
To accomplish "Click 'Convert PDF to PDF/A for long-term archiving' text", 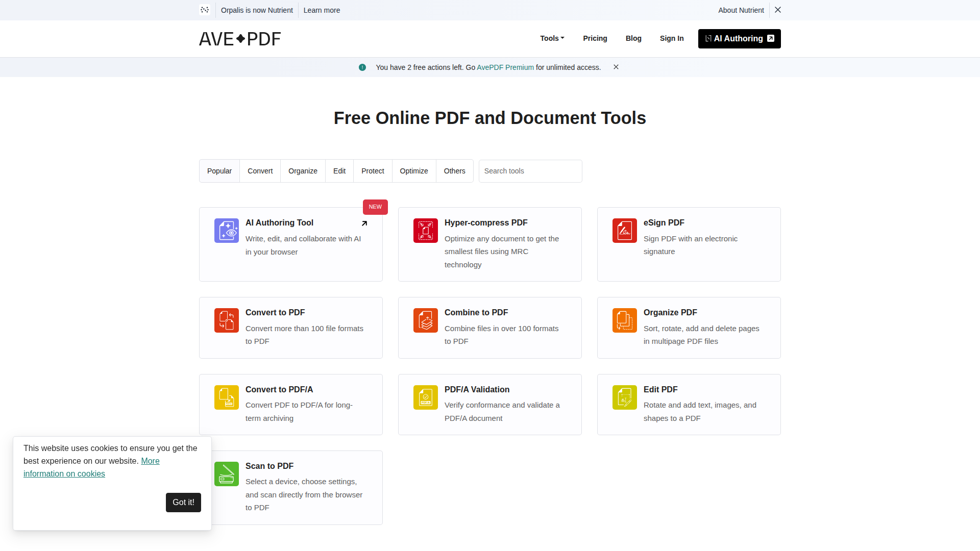I will tap(299, 412).
